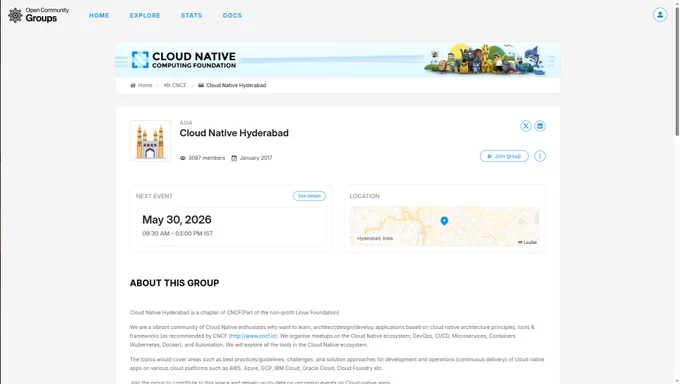The image size is (680, 384).
Task: Open the http://www.cncf.io link
Action: click(253, 336)
